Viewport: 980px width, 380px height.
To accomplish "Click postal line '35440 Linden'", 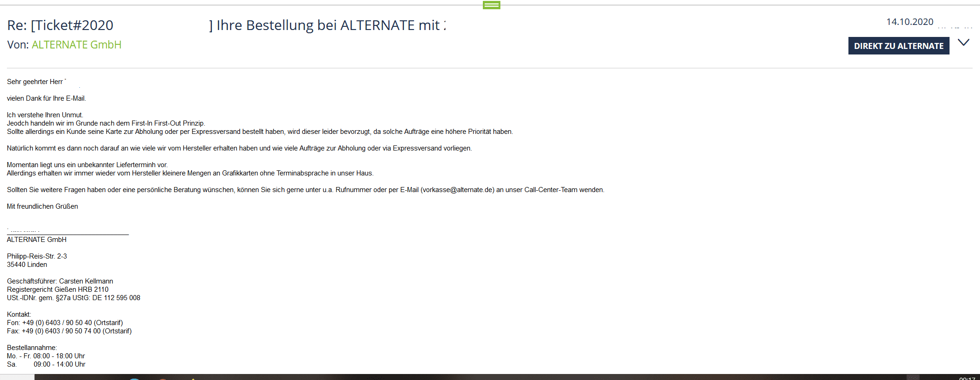I will point(27,265).
